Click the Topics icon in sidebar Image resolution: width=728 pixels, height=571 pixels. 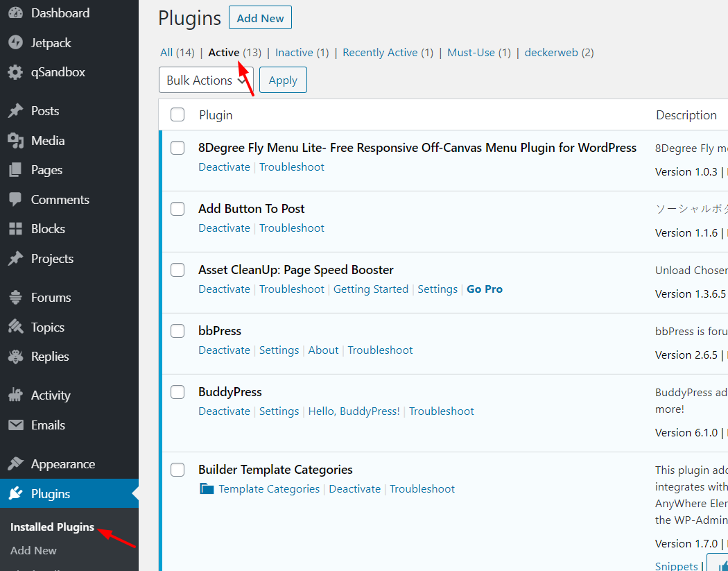pyautogui.click(x=15, y=327)
